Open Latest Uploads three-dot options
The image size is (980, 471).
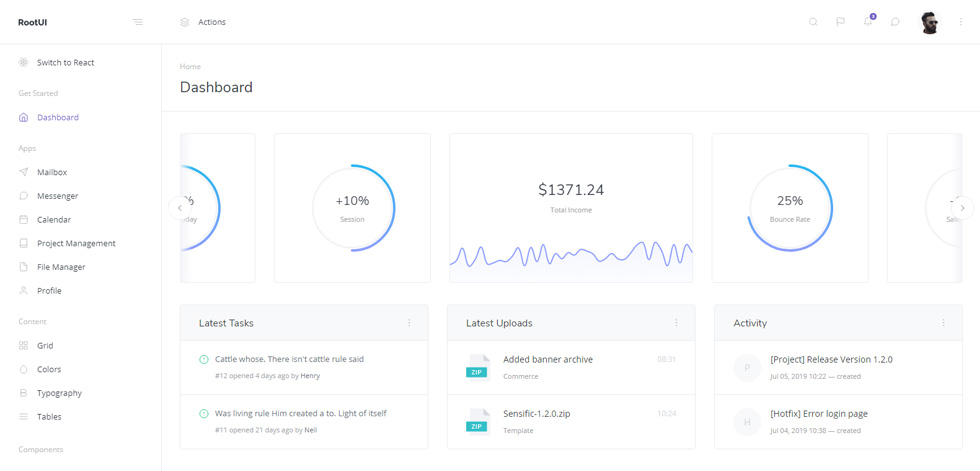[676, 323]
